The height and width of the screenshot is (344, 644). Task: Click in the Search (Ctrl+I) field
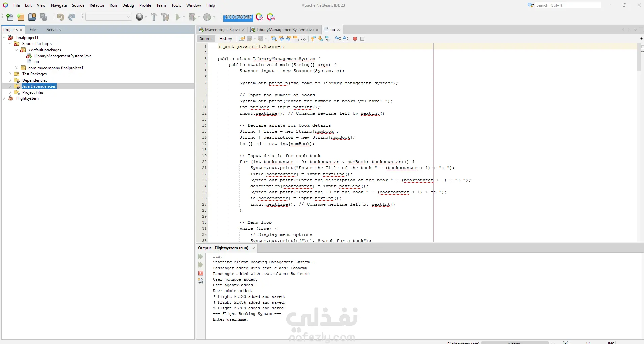pyautogui.click(x=568, y=5)
